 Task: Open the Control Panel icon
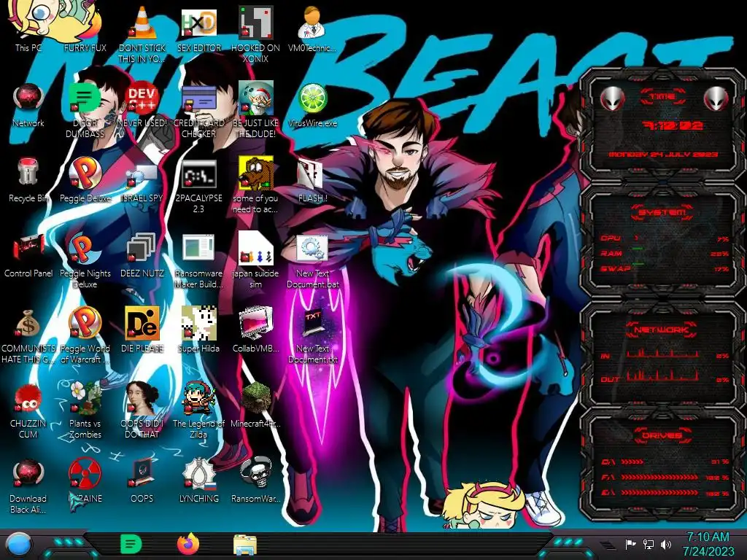[28, 256]
